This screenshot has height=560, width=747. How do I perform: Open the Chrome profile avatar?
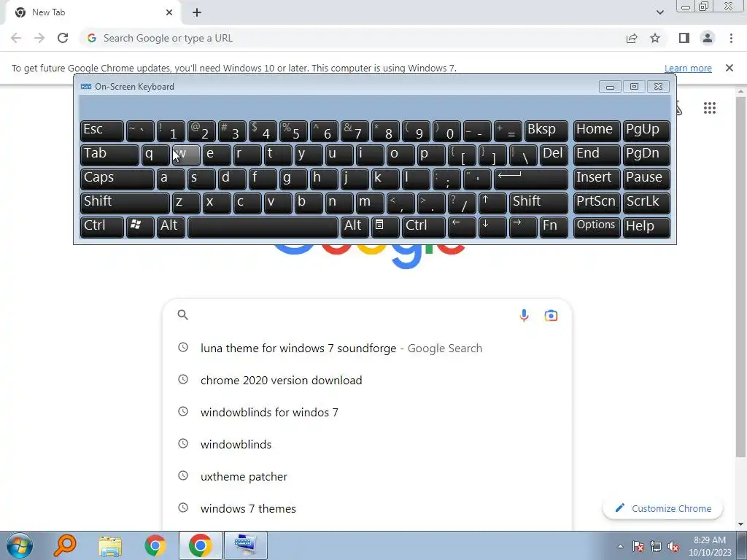[x=708, y=38]
